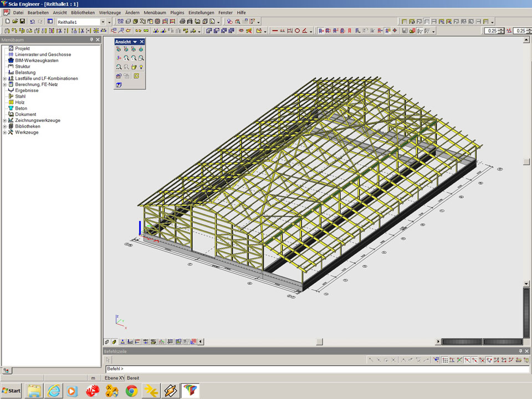Screen dimensions: 532x399
Task: Select Struktur in the Menübaum
Action: coord(23,66)
